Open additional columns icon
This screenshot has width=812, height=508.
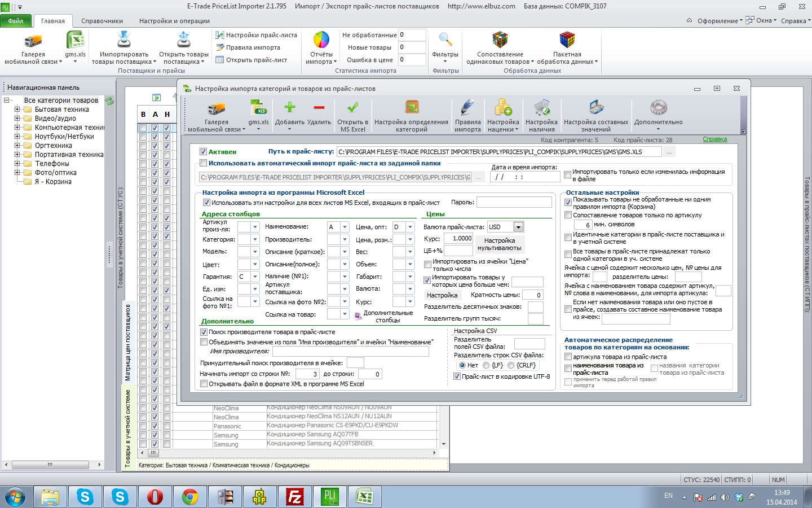pyautogui.click(x=358, y=316)
